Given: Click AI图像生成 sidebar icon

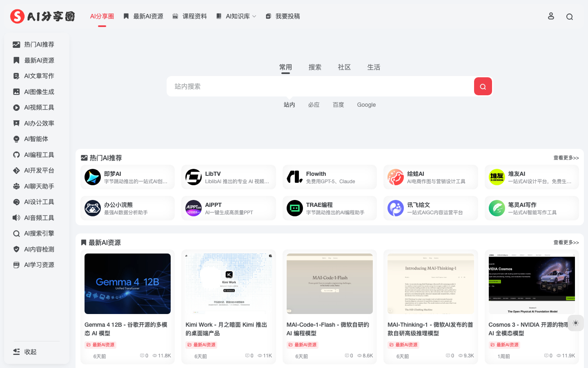Looking at the screenshot, I should pyautogui.click(x=16, y=92).
